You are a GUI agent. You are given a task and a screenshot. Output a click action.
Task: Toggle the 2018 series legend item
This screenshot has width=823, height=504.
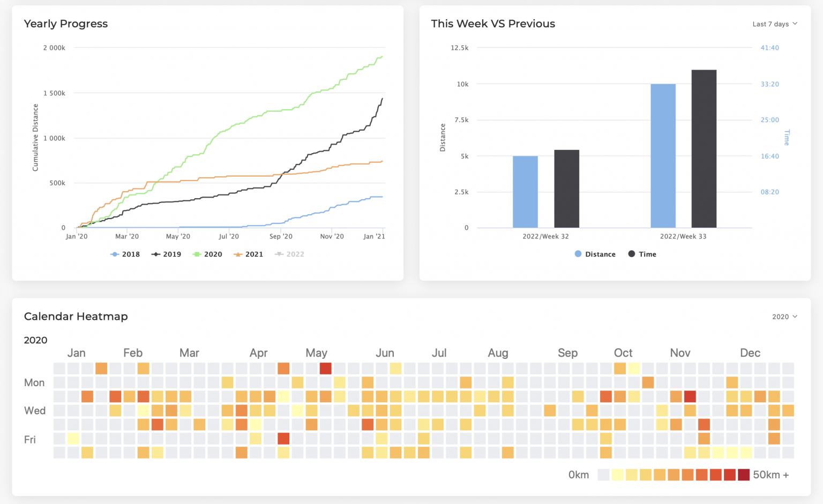(125, 254)
